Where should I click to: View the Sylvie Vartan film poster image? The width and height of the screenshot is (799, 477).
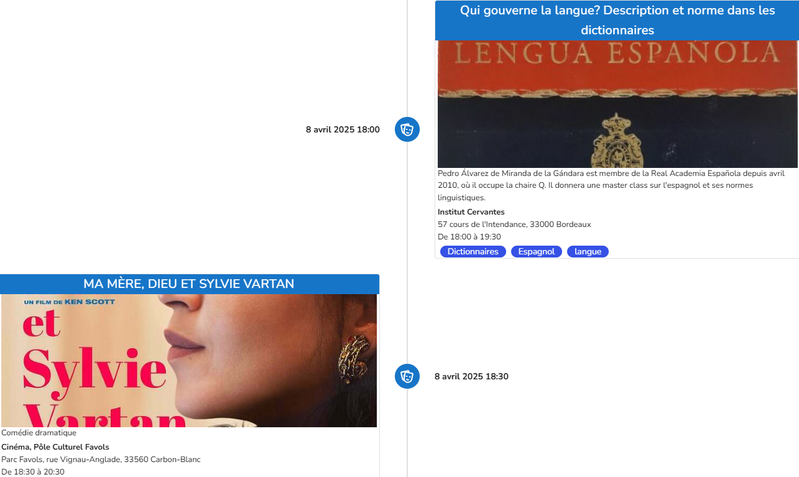pyautogui.click(x=189, y=361)
